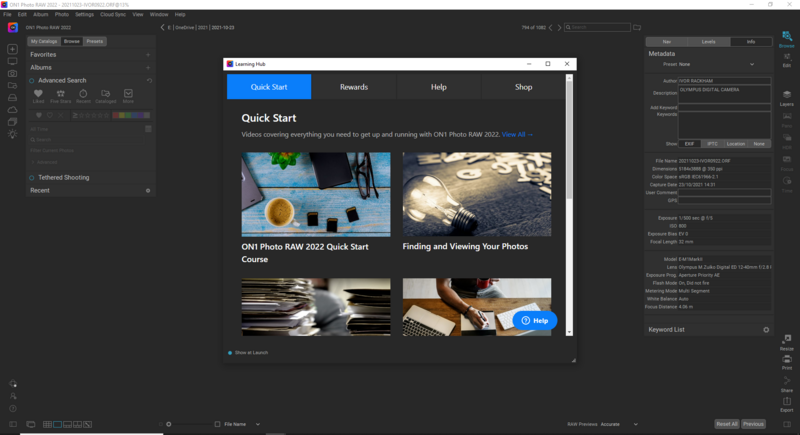
Task: Select the green color label swatch
Action: 128,115
